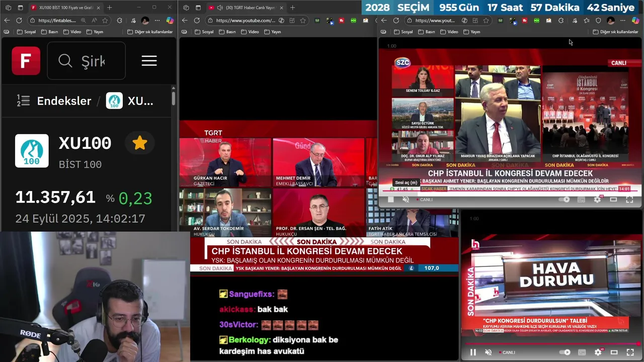This screenshot has width=644, height=362.
Task: Toggle subtitles on Sözcü stream player
Action: (x=581, y=200)
